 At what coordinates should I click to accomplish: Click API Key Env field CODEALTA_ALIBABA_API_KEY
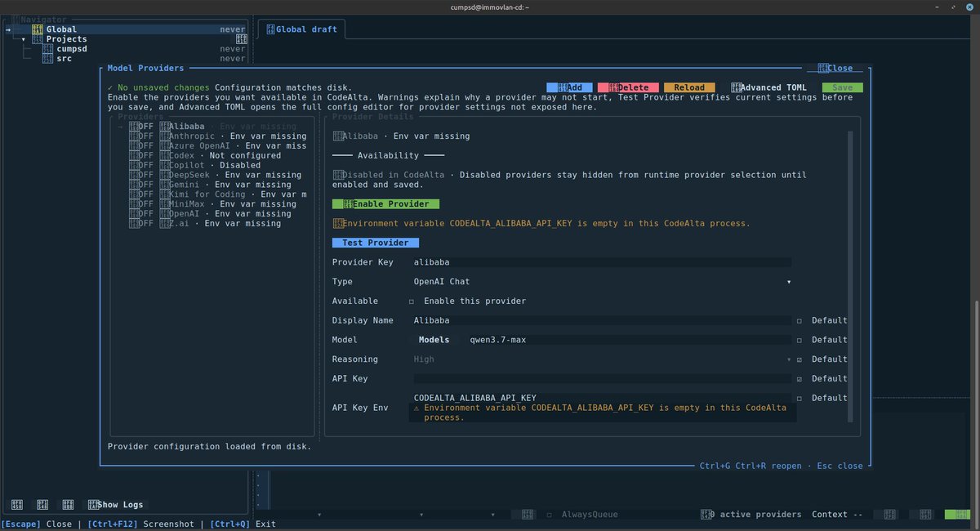tap(602, 398)
